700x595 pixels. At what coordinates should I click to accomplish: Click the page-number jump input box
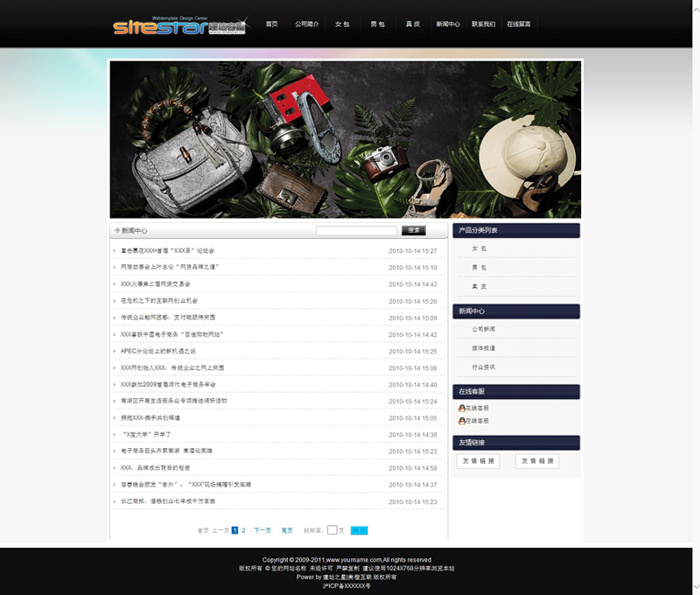[332, 530]
